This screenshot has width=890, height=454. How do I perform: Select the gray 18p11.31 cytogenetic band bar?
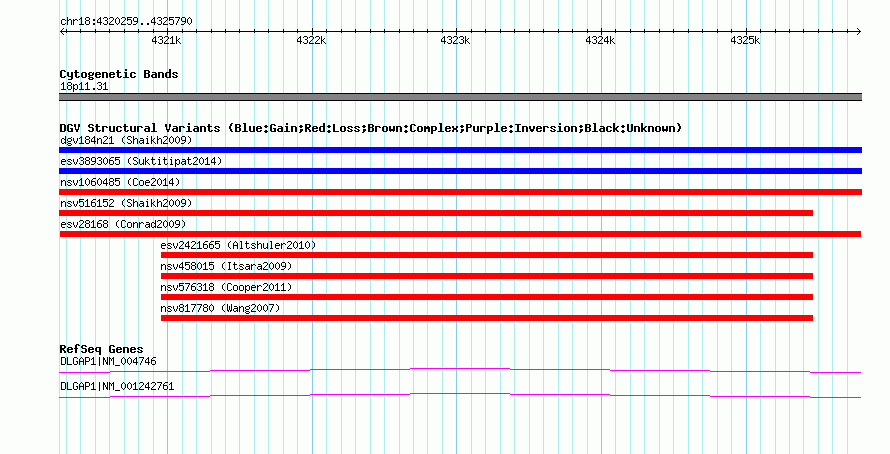pos(460,97)
